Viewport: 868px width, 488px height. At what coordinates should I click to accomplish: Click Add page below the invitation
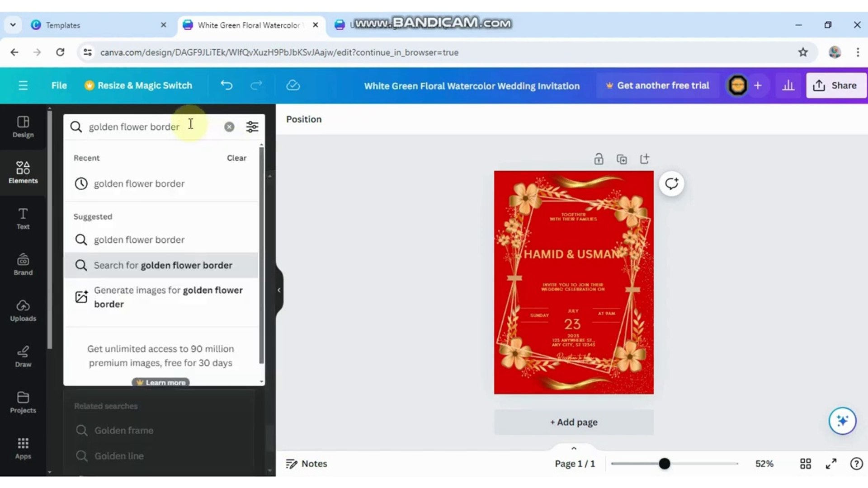tap(573, 422)
